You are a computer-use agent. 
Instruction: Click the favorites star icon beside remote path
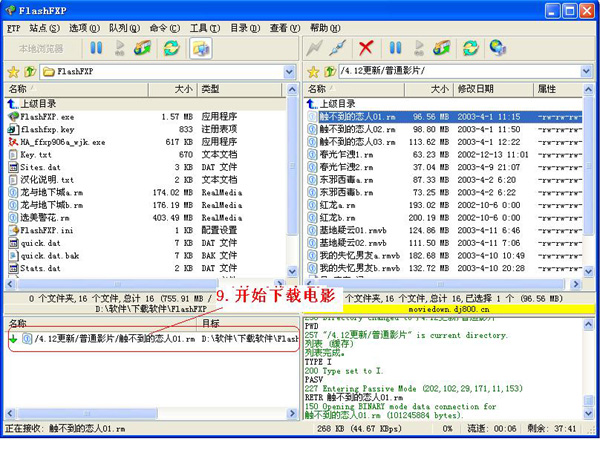coord(313,72)
